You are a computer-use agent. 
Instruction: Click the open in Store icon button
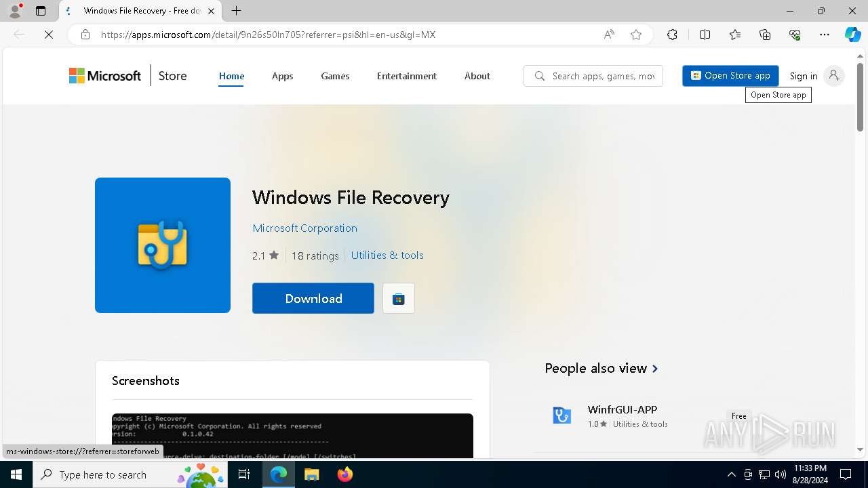pyautogui.click(x=399, y=298)
